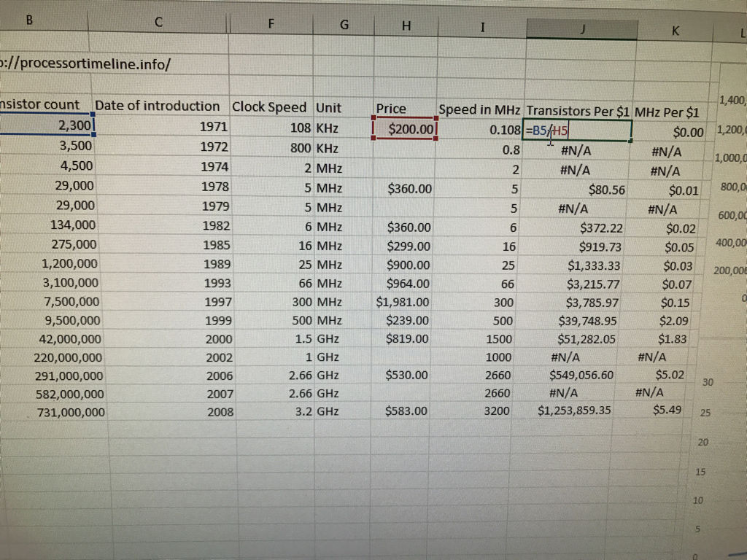Click the $583.00 price cell for 2008
The width and height of the screenshot is (747, 560).
pos(407,411)
